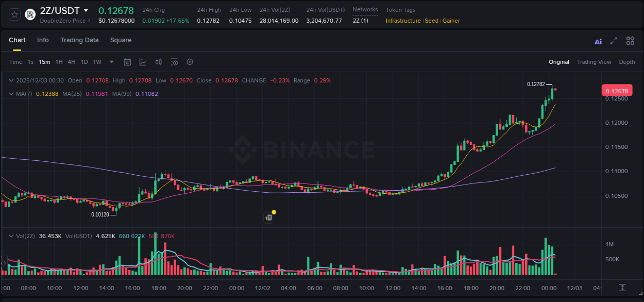Viewport: 644px width, 302px height.
Task: Select the 1D timeframe
Action: click(84, 62)
